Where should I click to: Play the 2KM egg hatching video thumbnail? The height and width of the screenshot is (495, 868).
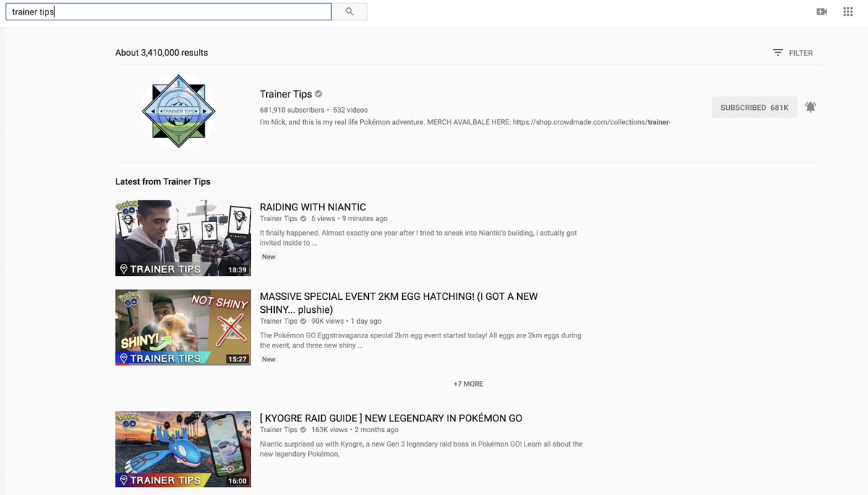pyautogui.click(x=183, y=327)
